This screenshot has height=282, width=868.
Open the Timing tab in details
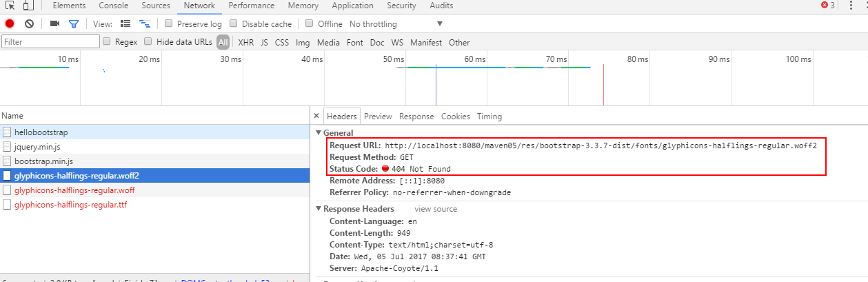coord(489,117)
